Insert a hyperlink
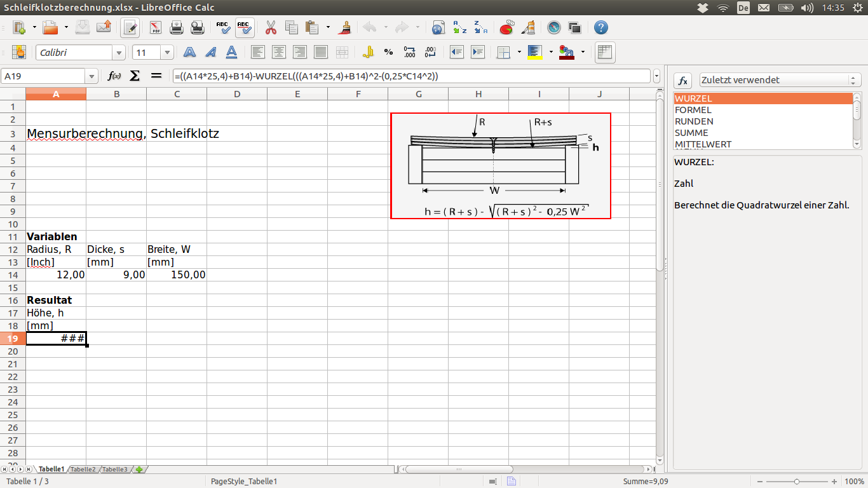 [438, 28]
